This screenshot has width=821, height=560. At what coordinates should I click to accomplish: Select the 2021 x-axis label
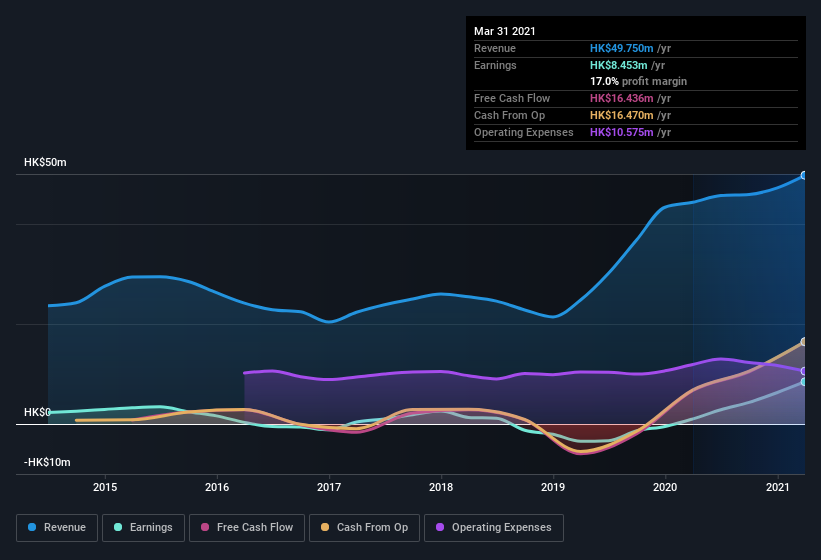coord(778,487)
